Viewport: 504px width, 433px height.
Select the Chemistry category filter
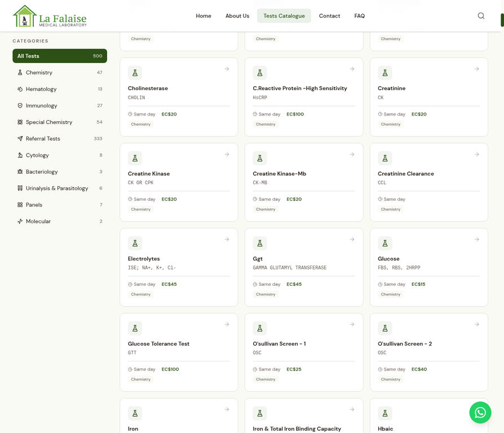point(39,73)
